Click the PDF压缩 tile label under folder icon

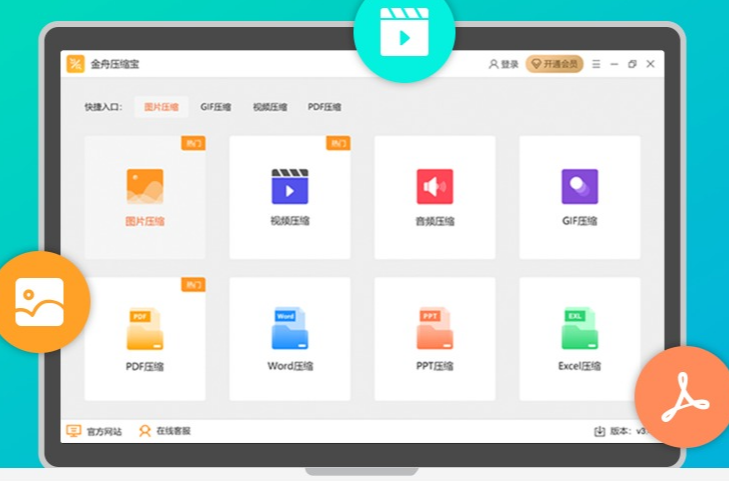pos(145,366)
